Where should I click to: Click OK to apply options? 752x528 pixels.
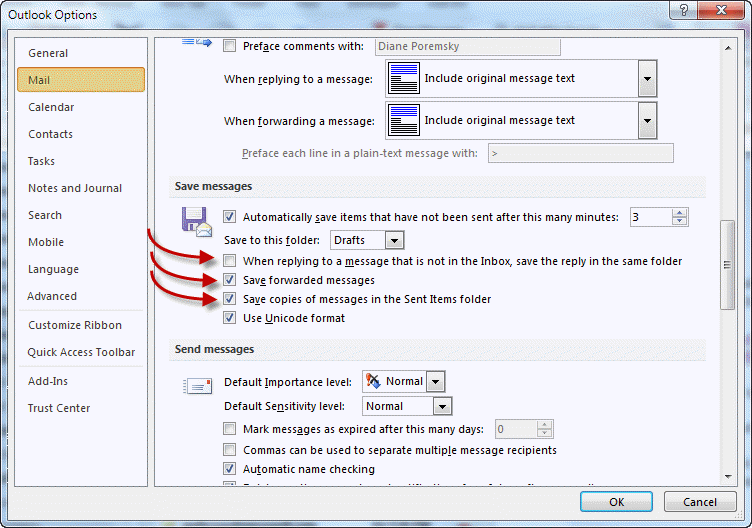pos(616,502)
